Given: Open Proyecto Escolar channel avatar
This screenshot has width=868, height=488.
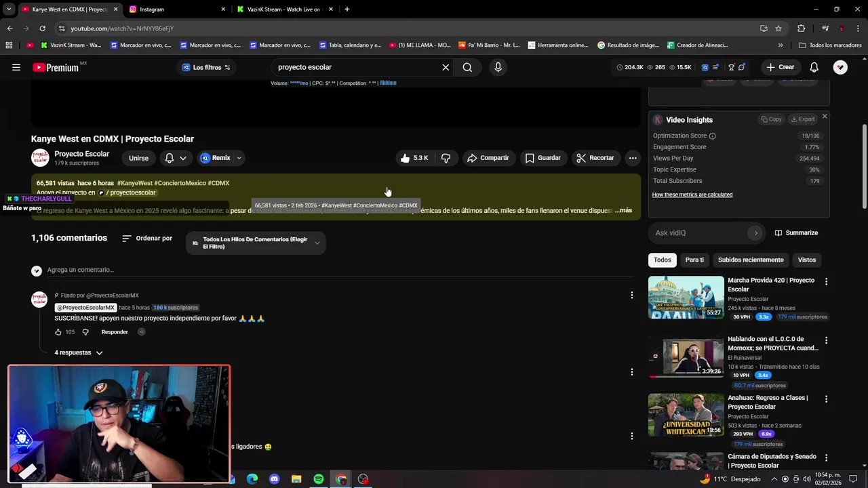Looking at the screenshot, I should tap(40, 158).
